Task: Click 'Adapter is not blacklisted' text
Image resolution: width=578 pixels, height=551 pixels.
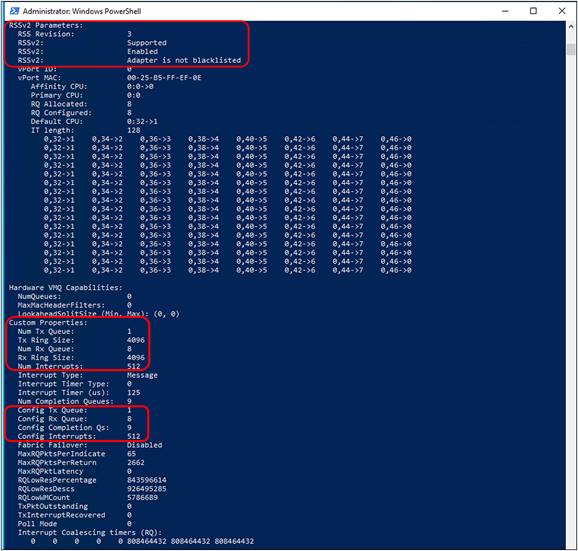Action: point(184,60)
